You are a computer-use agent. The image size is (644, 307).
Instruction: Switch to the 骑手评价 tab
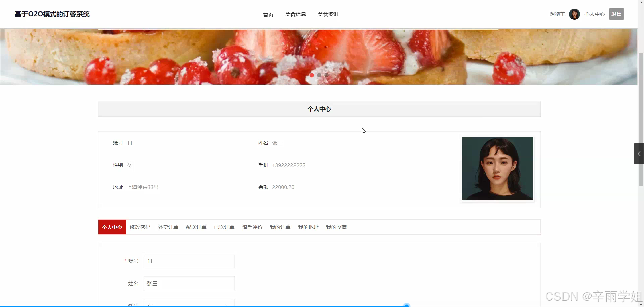pyautogui.click(x=252, y=227)
